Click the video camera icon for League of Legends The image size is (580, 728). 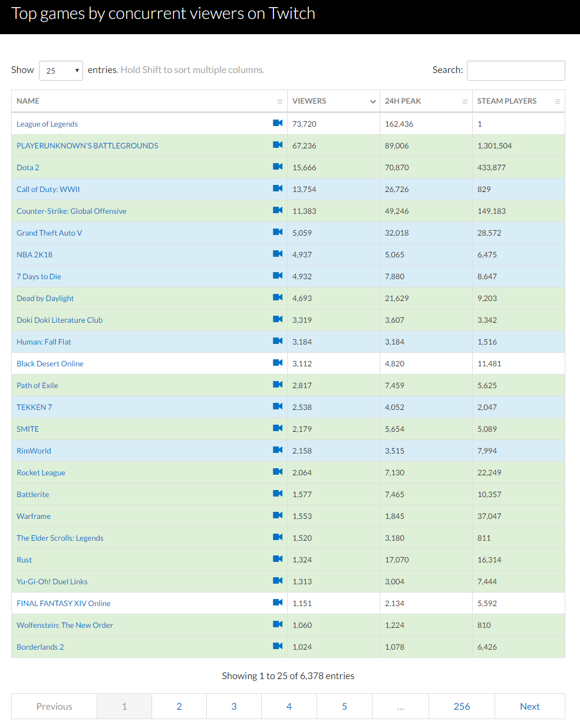point(278,123)
